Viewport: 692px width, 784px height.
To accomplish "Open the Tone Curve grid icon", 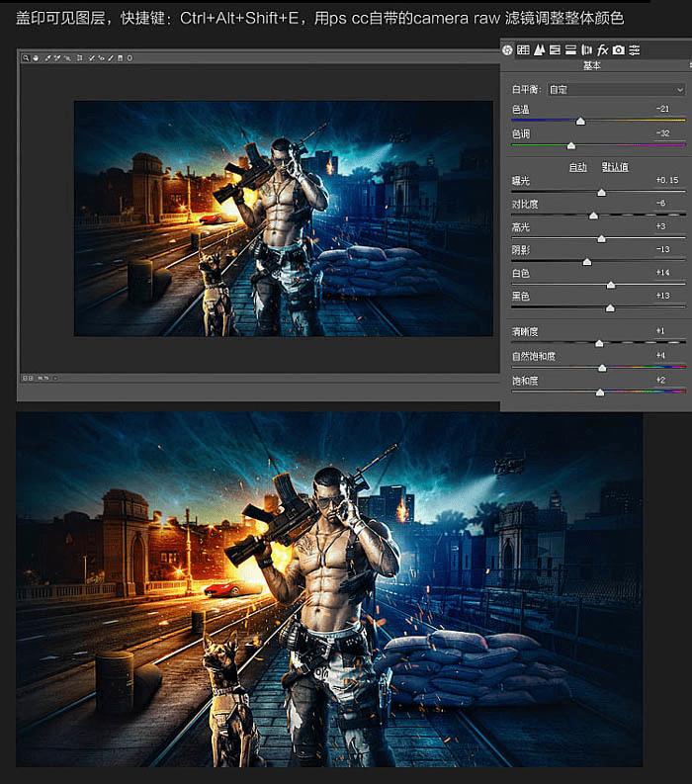I will pos(523,50).
